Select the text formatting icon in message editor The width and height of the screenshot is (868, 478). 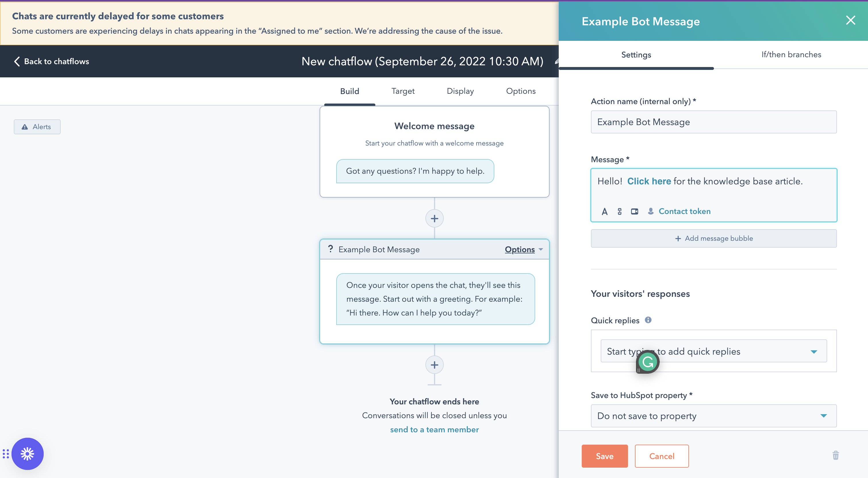pos(605,211)
